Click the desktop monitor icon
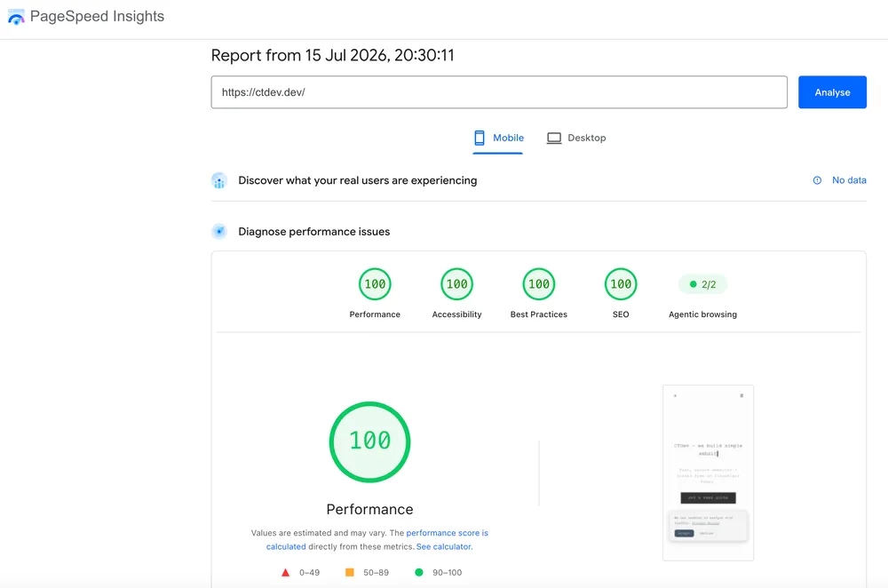This screenshot has width=888, height=588. [554, 139]
